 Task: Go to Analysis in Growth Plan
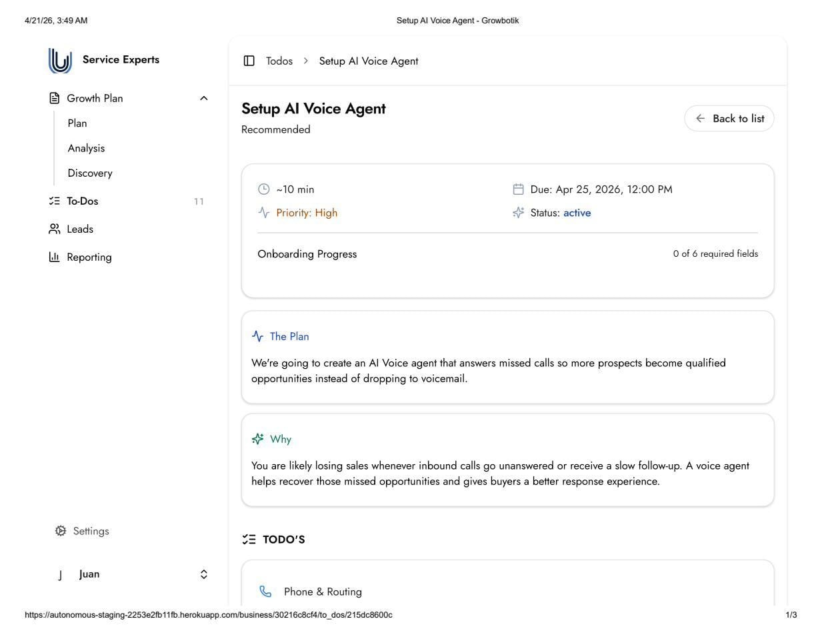click(x=86, y=148)
